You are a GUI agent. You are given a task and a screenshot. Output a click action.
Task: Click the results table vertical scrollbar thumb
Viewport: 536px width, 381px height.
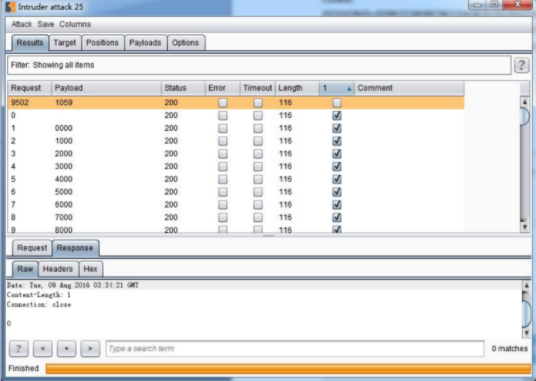[525, 117]
